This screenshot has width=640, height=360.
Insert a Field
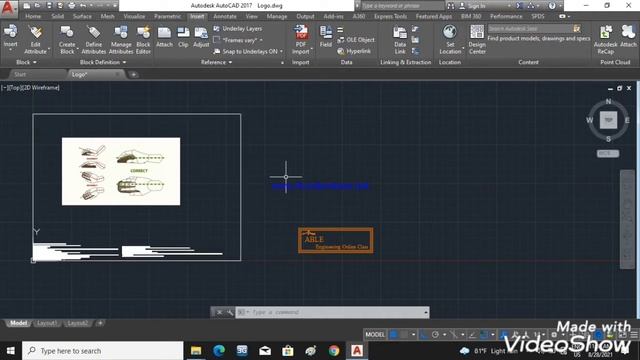coord(326,36)
